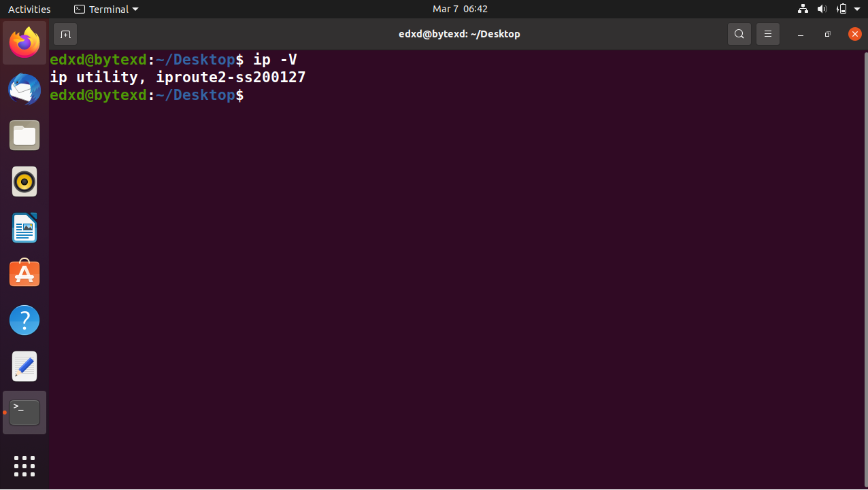
Task: Launch Firefox from the dock
Action: point(24,43)
